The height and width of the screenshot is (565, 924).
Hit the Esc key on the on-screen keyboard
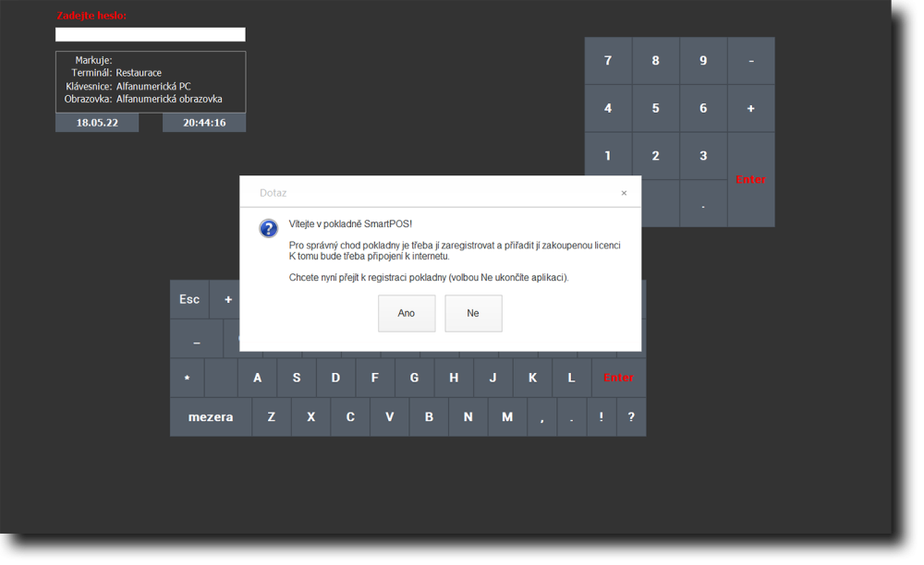pyautogui.click(x=189, y=299)
